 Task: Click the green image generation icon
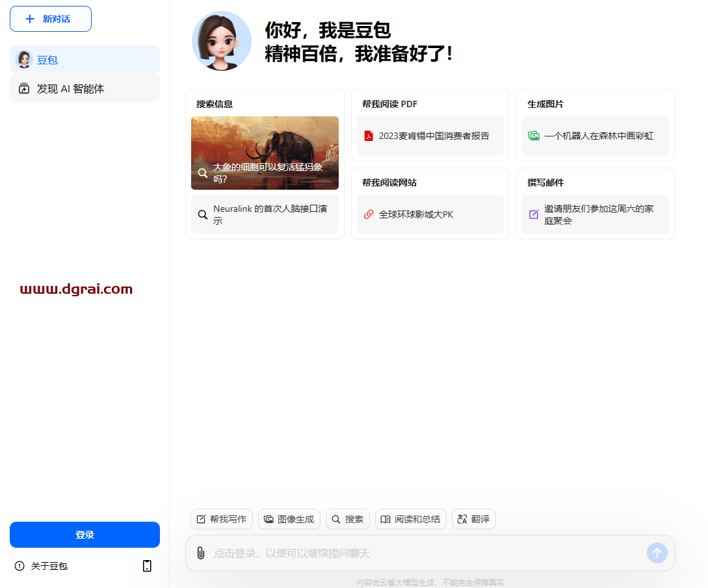pos(534,136)
